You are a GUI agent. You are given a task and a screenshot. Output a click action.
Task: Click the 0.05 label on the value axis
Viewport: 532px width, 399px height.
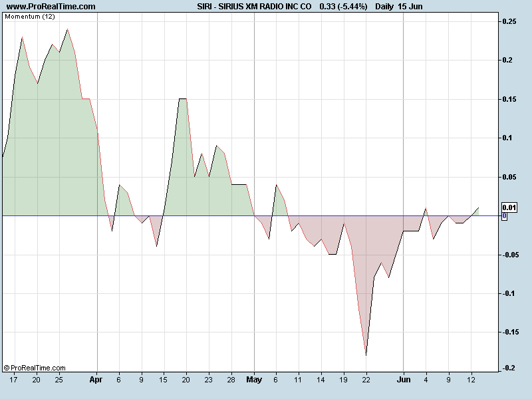pyautogui.click(x=509, y=177)
